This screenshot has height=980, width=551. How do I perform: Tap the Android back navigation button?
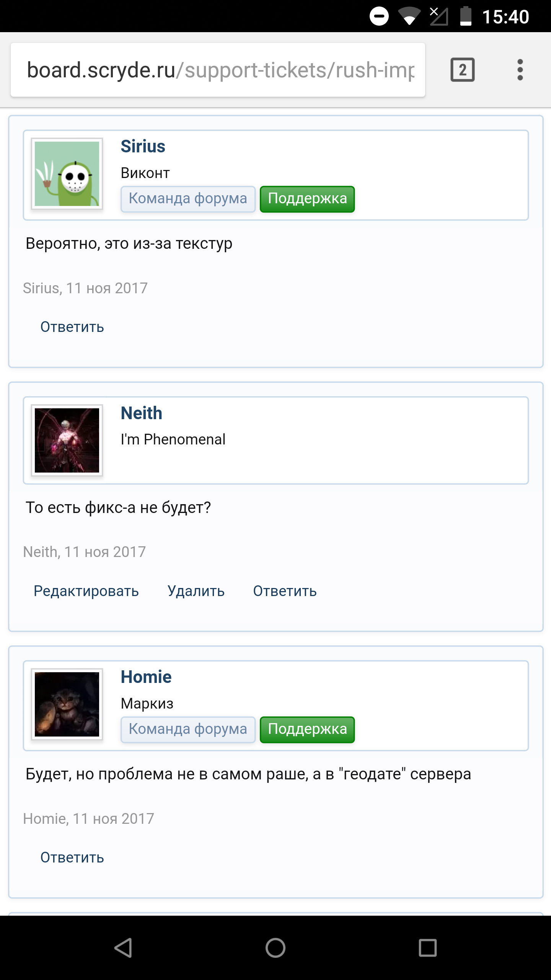(123, 948)
